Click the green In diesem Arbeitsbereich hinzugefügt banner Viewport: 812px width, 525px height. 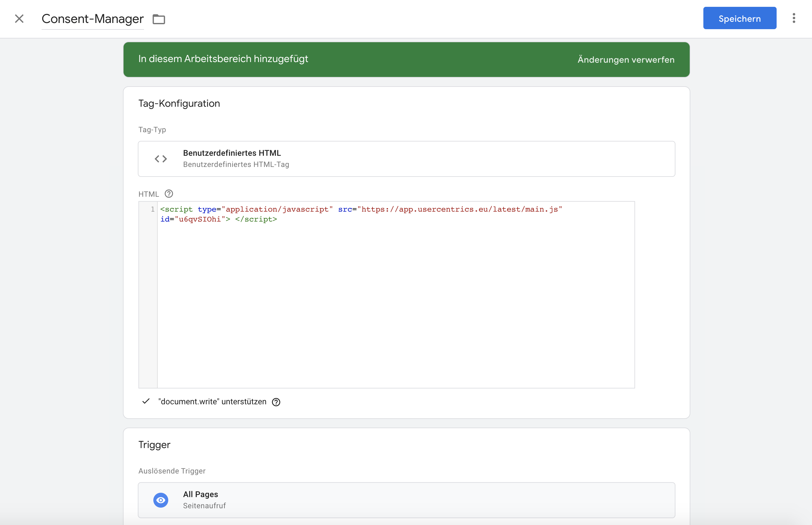click(223, 59)
